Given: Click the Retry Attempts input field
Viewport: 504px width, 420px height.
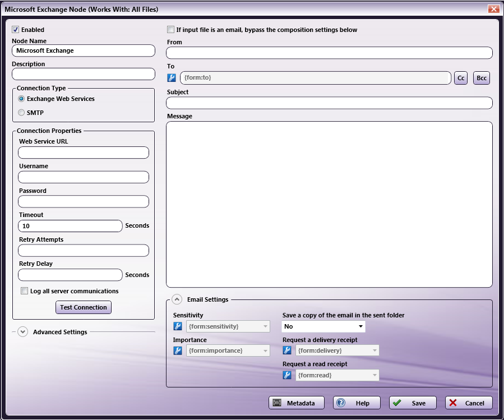Looking at the screenshot, I should (84, 251).
